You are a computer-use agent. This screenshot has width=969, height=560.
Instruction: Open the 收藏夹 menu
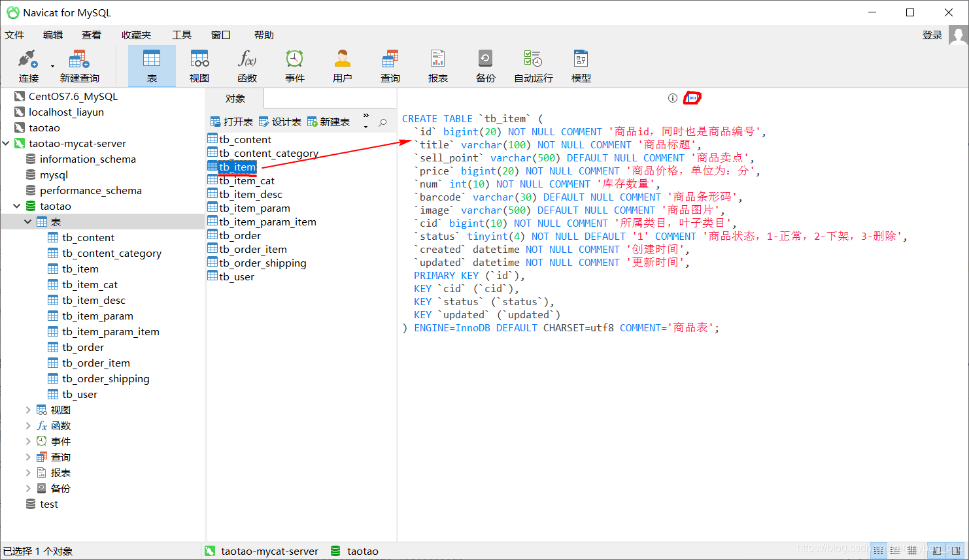pyautogui.click(x=136, y=35)
